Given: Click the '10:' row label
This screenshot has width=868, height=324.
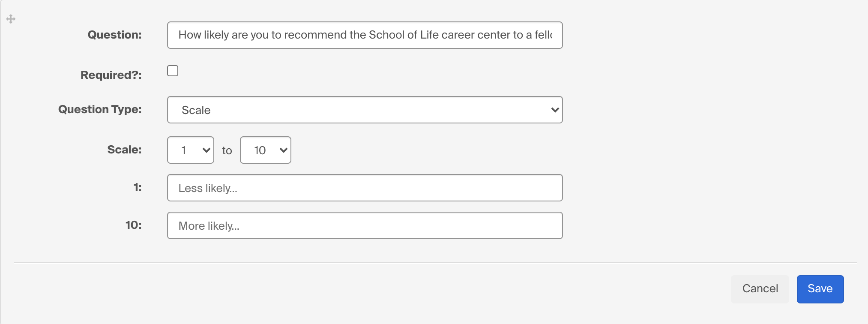Looking at the screenshot, I should click(x=134, y=225).
